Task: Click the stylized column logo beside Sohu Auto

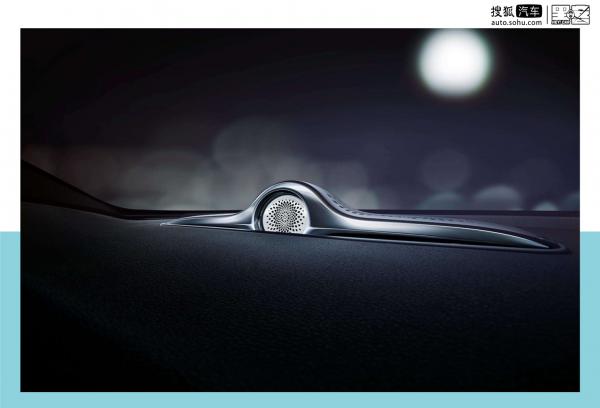Action: coord(570,15)
